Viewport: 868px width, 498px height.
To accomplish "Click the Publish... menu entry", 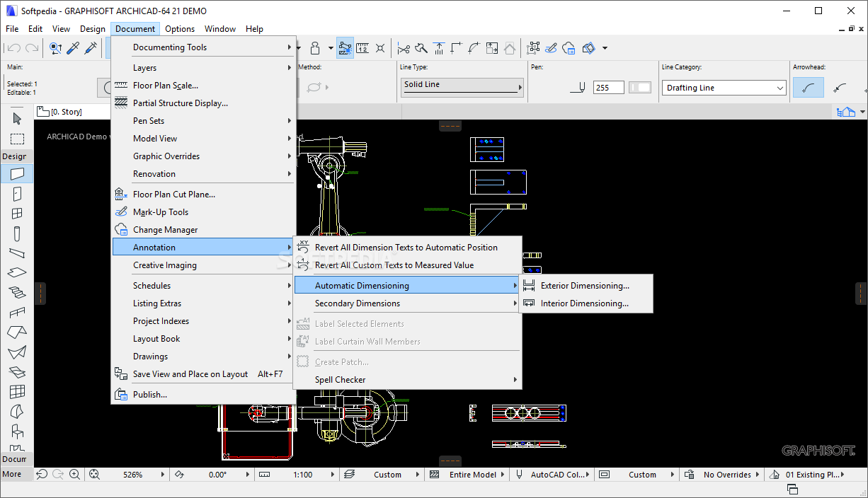I will coord(203,395).
